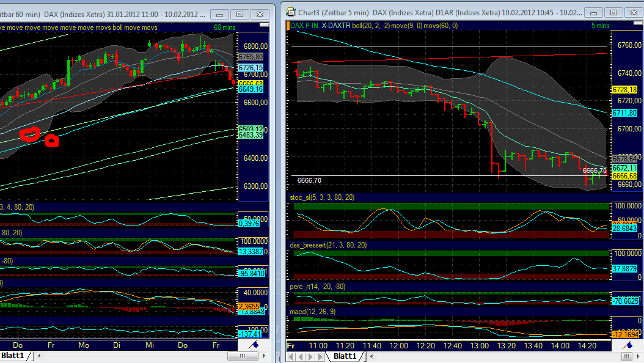
Task: Click the horizontal scrollbar thumb below Chart3
Action: click(626, 356)
